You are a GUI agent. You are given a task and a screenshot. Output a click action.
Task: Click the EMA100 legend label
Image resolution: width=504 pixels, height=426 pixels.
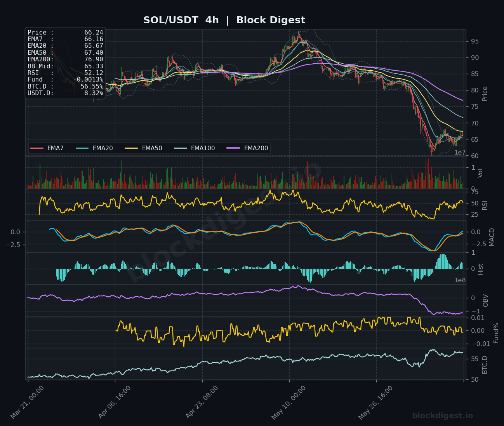pos(203,148)
